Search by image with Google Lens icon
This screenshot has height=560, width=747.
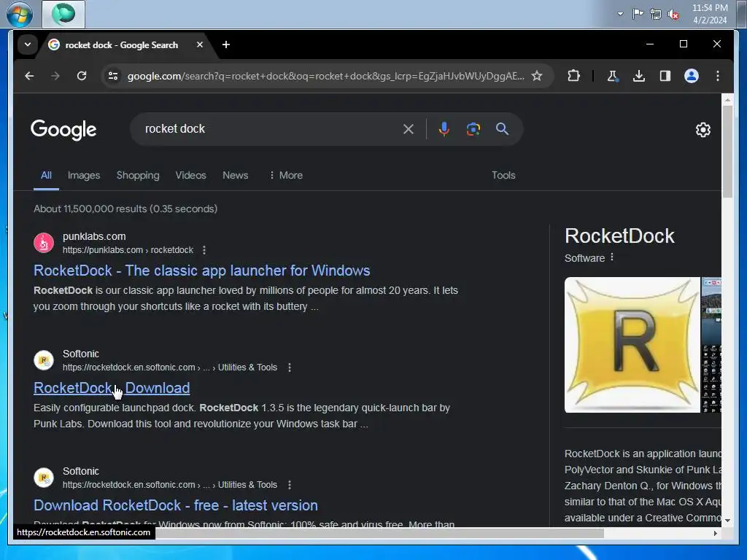(473, 129)
